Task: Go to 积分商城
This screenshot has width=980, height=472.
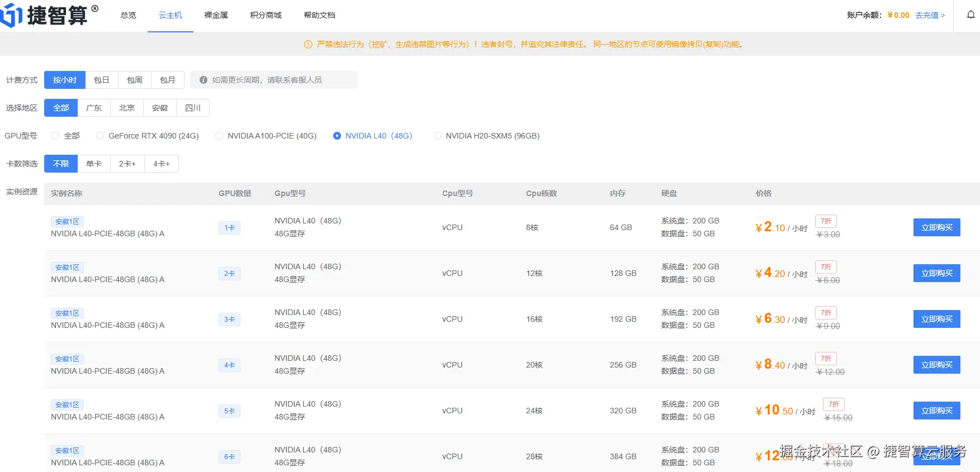Action: coord(266,15)
